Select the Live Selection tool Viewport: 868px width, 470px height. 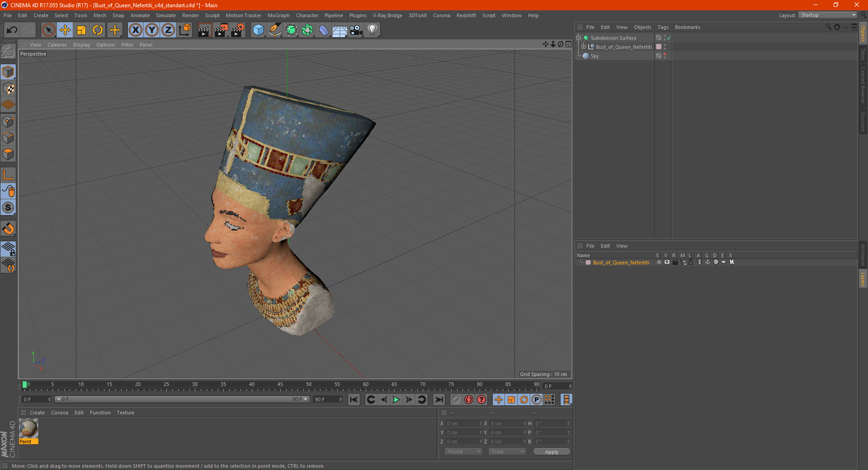click(48, 30)
